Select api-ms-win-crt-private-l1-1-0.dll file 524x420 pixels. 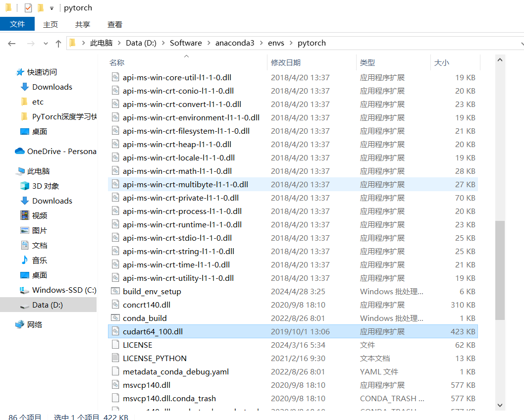tap(293, 198)
